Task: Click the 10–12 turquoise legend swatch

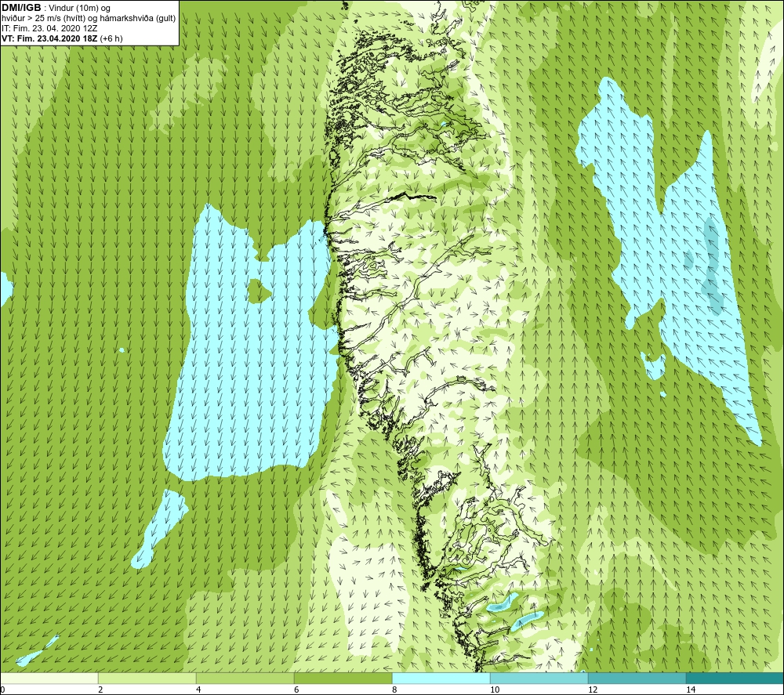Action: 539,678
